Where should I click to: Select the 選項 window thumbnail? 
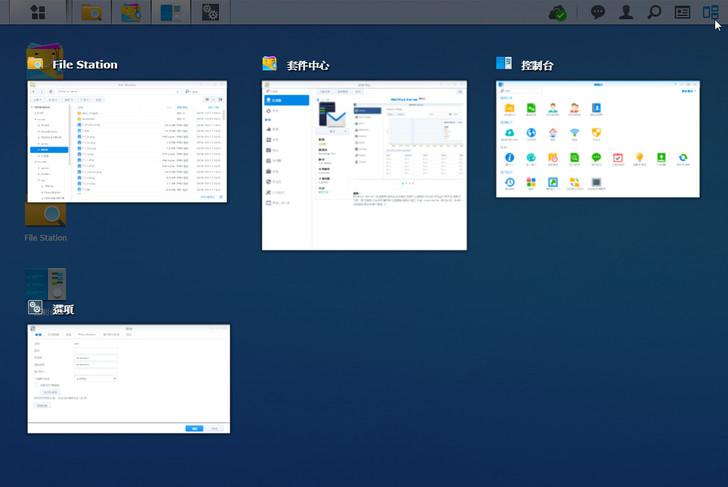(128, 378)
